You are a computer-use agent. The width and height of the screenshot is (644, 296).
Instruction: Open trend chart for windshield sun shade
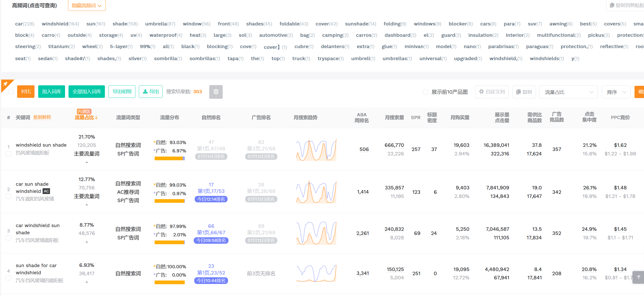[316, 149]
